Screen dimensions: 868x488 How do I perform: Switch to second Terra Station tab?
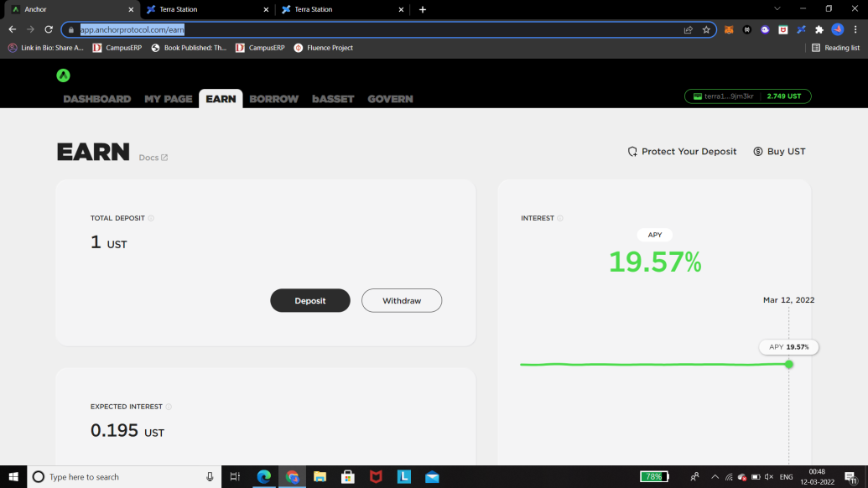click(x=343, y=9)
